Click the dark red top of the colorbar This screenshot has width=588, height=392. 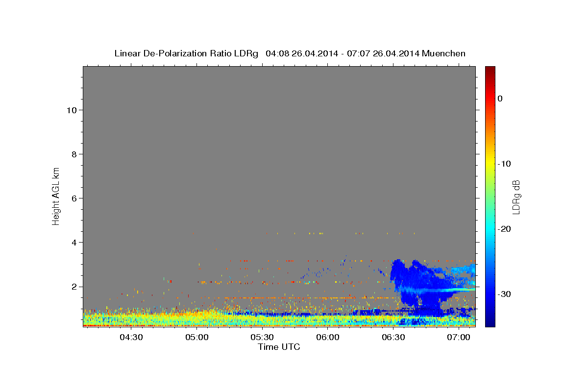pyautogui.click(x=490, y=70)
